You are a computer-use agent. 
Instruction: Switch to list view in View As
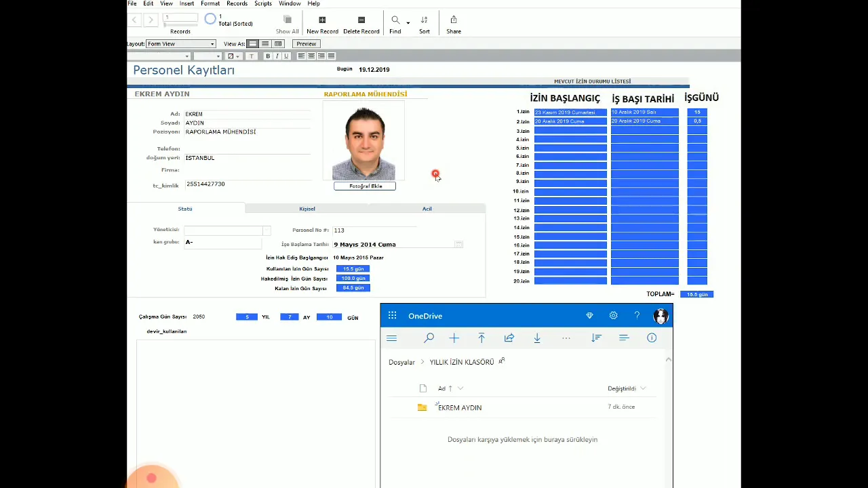265,44
